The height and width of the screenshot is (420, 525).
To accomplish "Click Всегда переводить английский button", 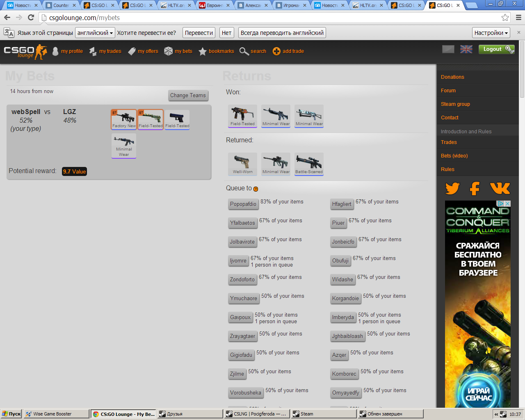I will click(x=282, y=33).
